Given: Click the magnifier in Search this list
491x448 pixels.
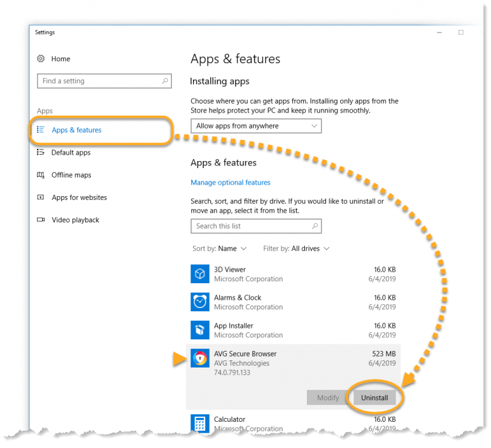Looking at the screenshot, I should (315, 226).
